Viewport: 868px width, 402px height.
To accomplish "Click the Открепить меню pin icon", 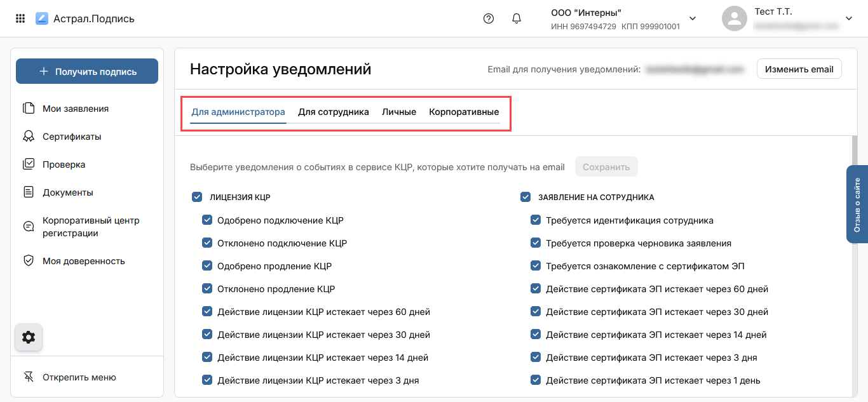I will point(29,377).
